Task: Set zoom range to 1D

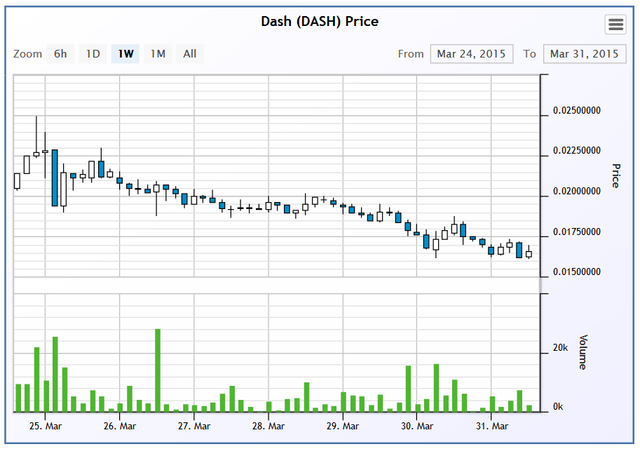Action: click(x=93, y=54)
